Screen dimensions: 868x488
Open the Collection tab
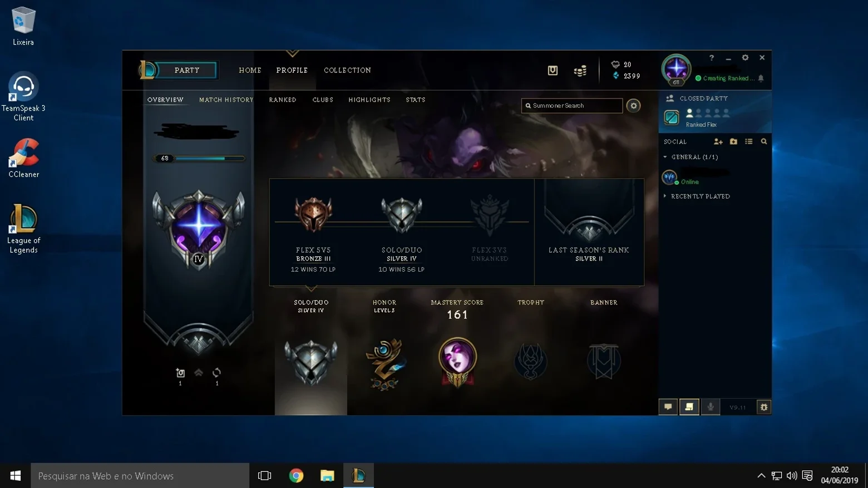347,71
